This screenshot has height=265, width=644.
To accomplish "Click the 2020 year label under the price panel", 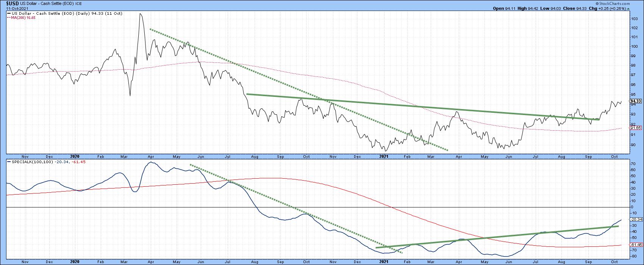I will pyautogui.click(x=75, y=156).
